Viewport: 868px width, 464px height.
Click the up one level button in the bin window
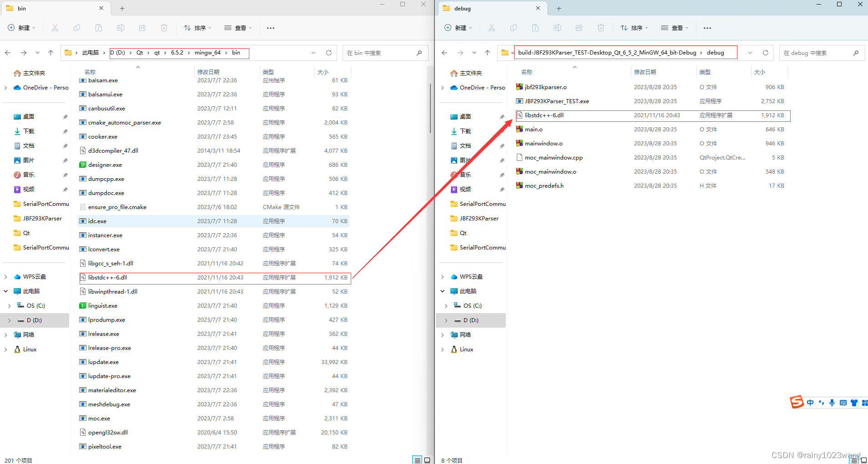coord(50,53)
